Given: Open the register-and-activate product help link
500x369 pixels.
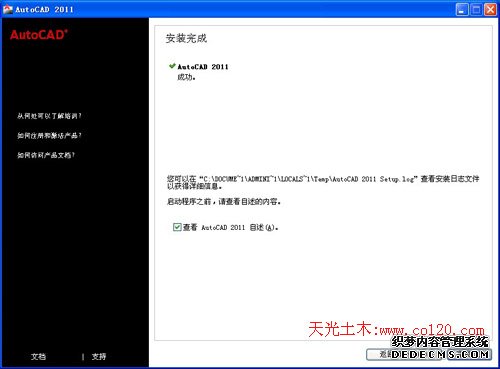Looking at the screenshot, I should pyautogui.click(x=49, y=135).
